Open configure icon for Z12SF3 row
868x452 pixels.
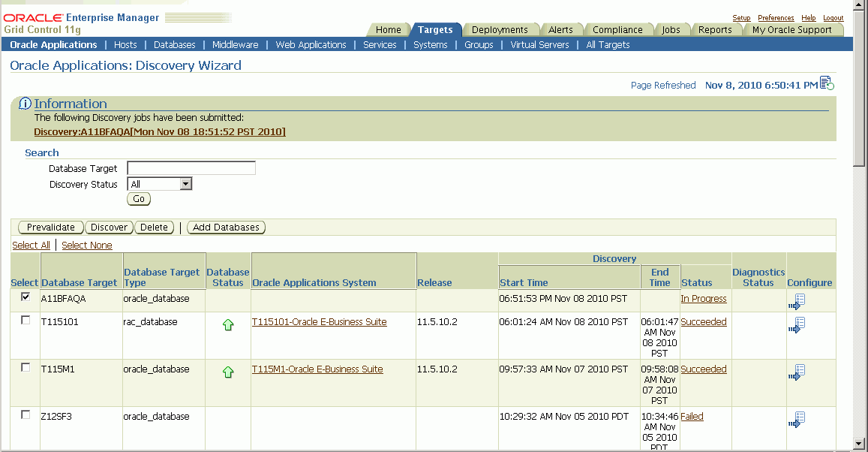(797, 420)
